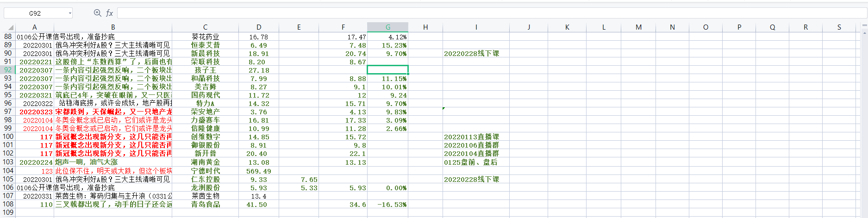Click cell containing 新开普
The image size is (868, 218).
pyautogui.click(x=205, y=153)
